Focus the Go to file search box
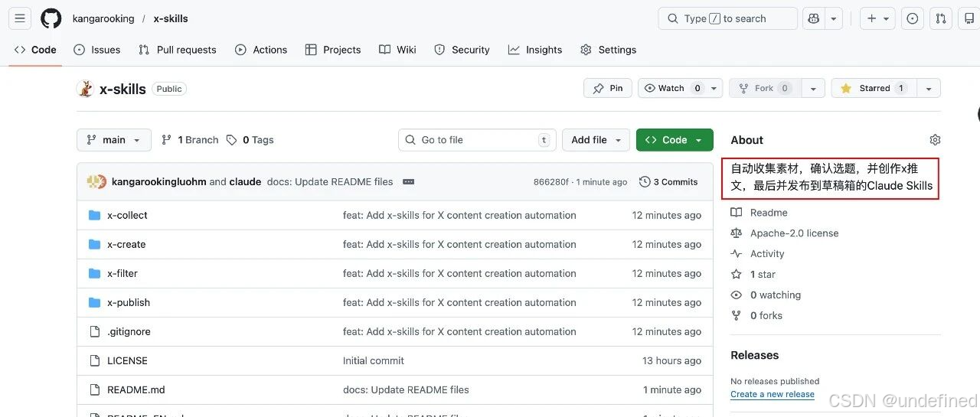The height and width of the screenshot is (417, 980). tap(477, 140)
